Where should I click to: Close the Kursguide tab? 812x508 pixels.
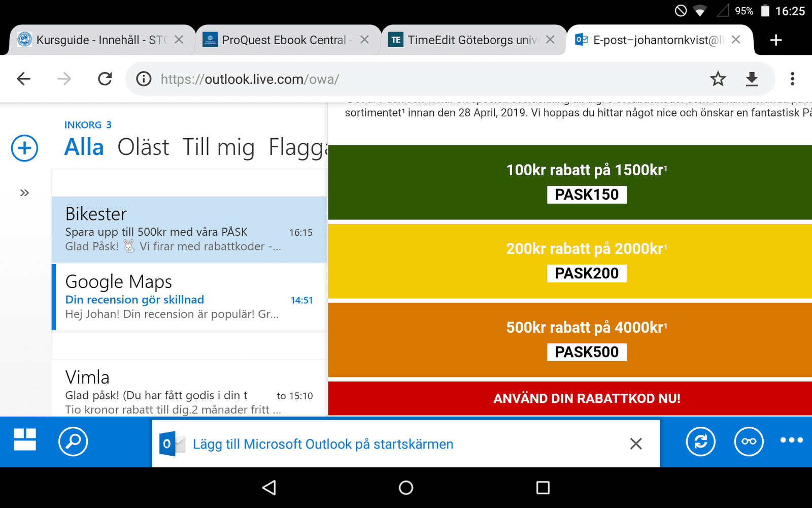(179, 40)
